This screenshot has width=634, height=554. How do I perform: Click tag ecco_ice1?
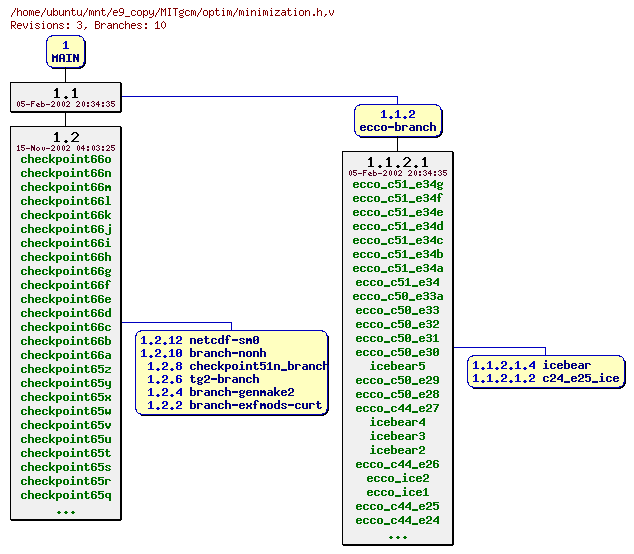coord(398,492)
